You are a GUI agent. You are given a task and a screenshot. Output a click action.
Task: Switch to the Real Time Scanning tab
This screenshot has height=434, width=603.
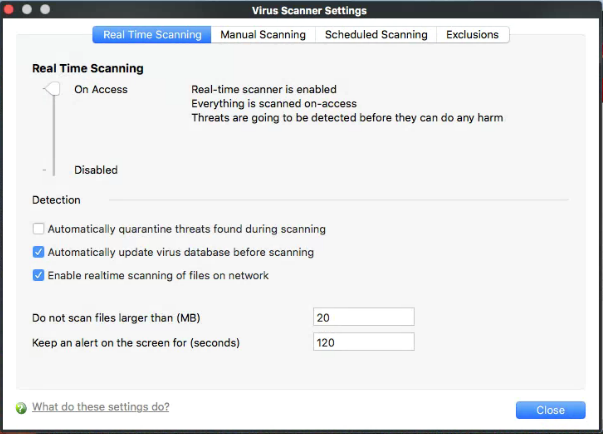click(x=152, y=35)
